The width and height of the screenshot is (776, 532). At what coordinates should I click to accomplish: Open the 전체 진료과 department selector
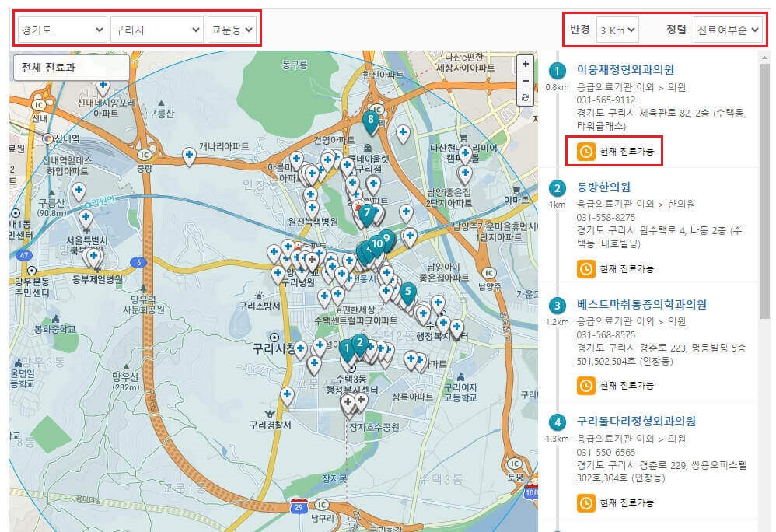(x=72, y=68)
